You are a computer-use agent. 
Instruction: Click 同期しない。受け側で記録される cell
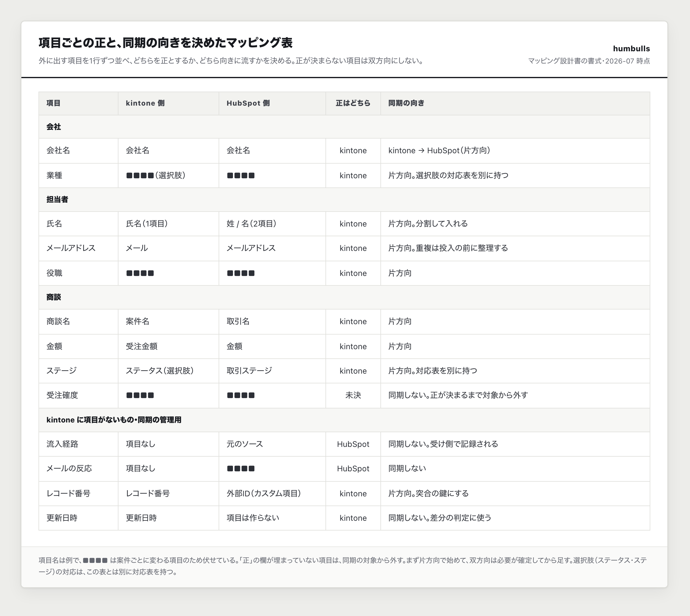pos(515,444)
